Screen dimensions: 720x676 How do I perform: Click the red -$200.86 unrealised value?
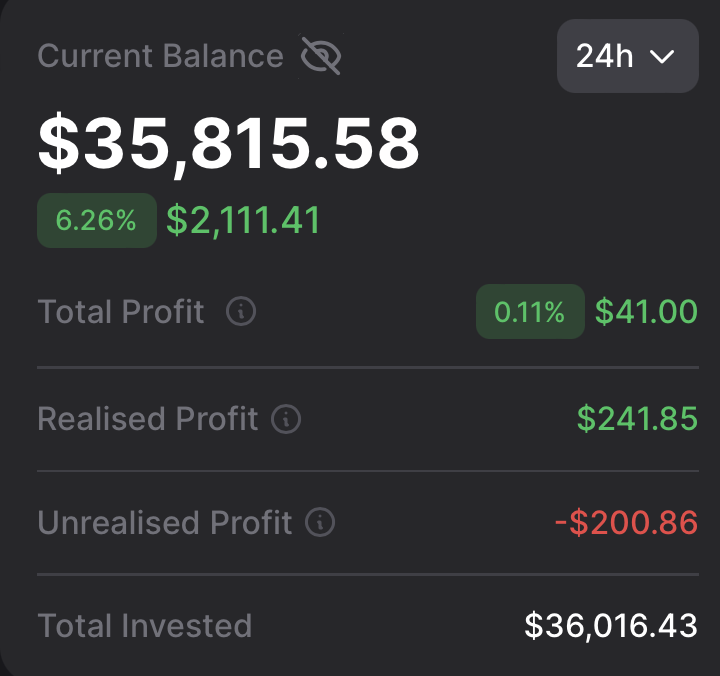(x=626, y=522)
